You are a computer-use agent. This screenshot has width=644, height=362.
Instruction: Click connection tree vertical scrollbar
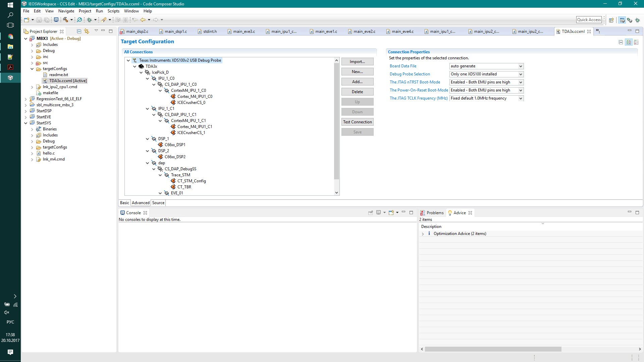coord(336,121)
